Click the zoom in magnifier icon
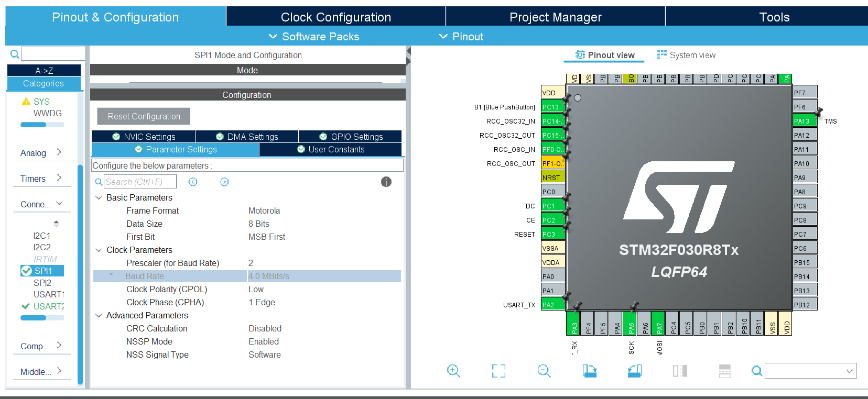Image resolution: width=868 pixels, height=399 pixels. click(x=453, y=371)
